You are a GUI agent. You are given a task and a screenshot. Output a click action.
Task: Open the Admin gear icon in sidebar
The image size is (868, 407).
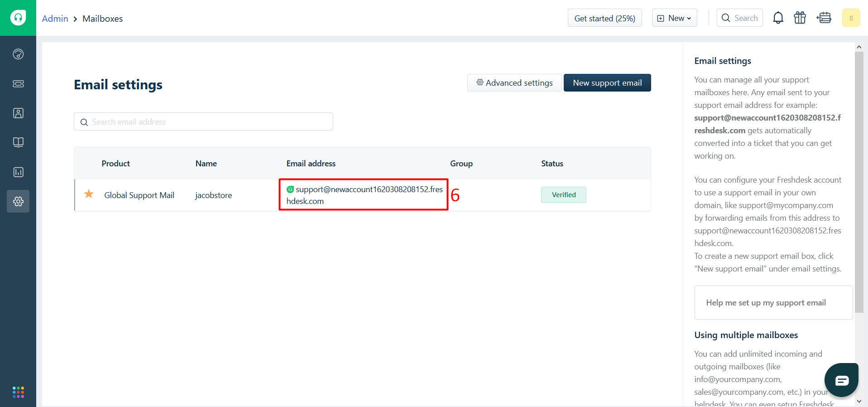pos(18,201)
